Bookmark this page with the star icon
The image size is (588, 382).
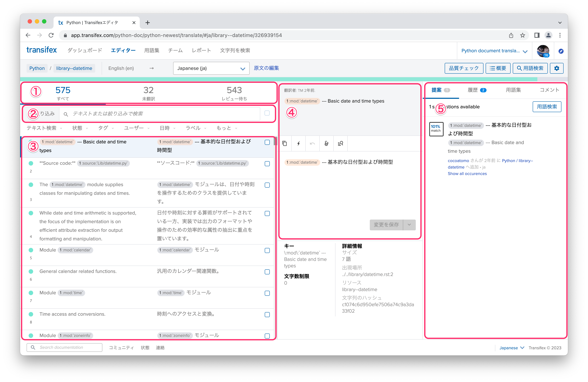pos(522,35)
